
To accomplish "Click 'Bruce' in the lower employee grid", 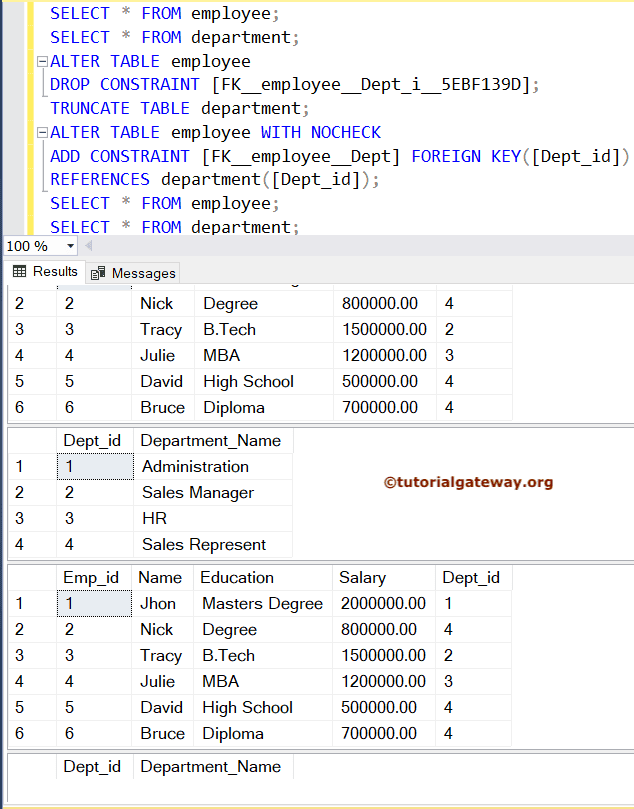I will coord(162,734).
